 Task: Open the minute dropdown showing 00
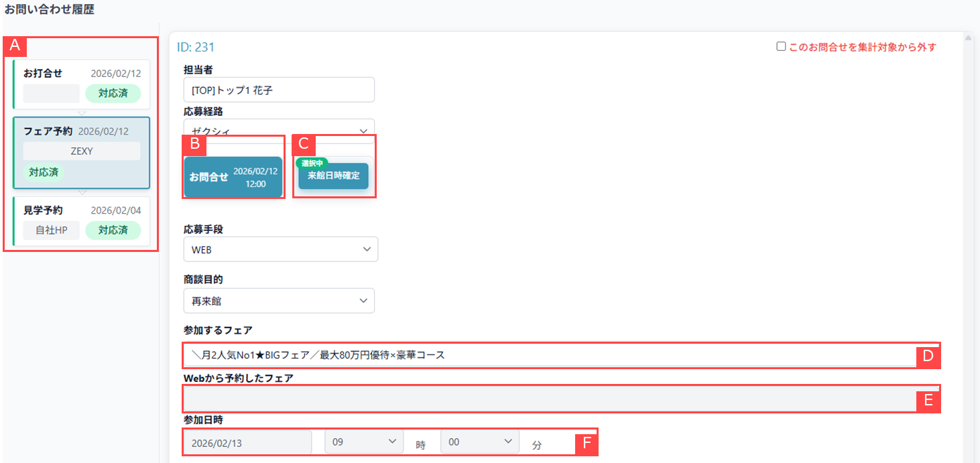click(x=479, y=442)
